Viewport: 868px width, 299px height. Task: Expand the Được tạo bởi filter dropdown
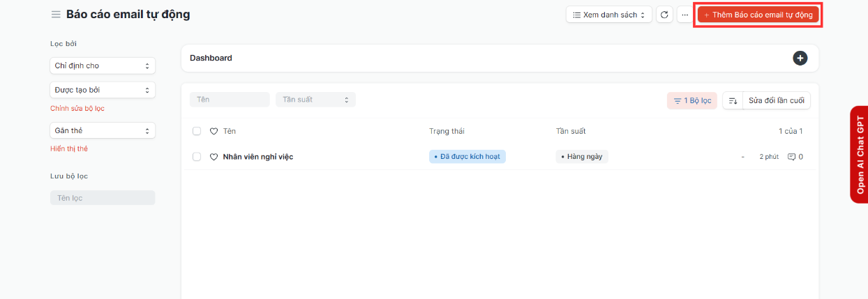(x=103, y=90)
